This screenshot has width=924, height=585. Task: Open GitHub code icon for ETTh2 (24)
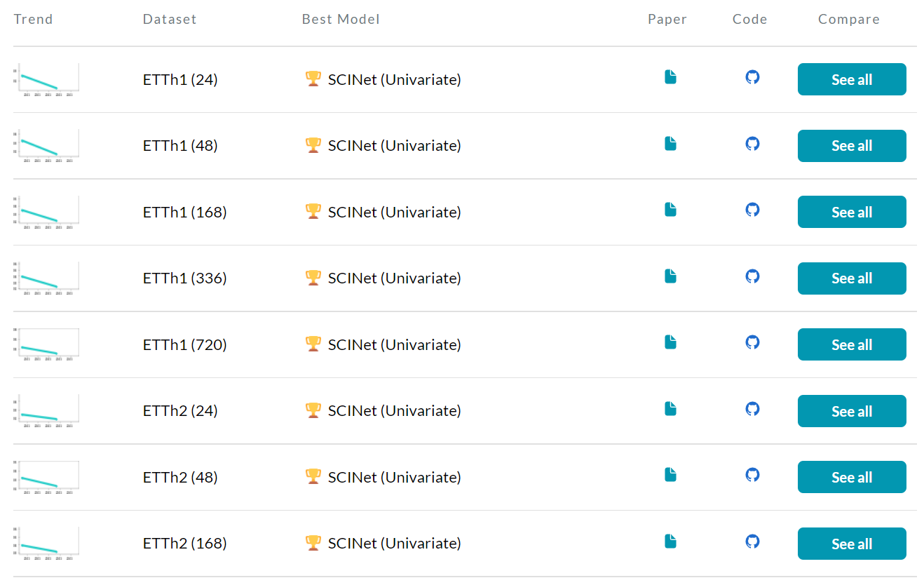click(x=752, y=409)
